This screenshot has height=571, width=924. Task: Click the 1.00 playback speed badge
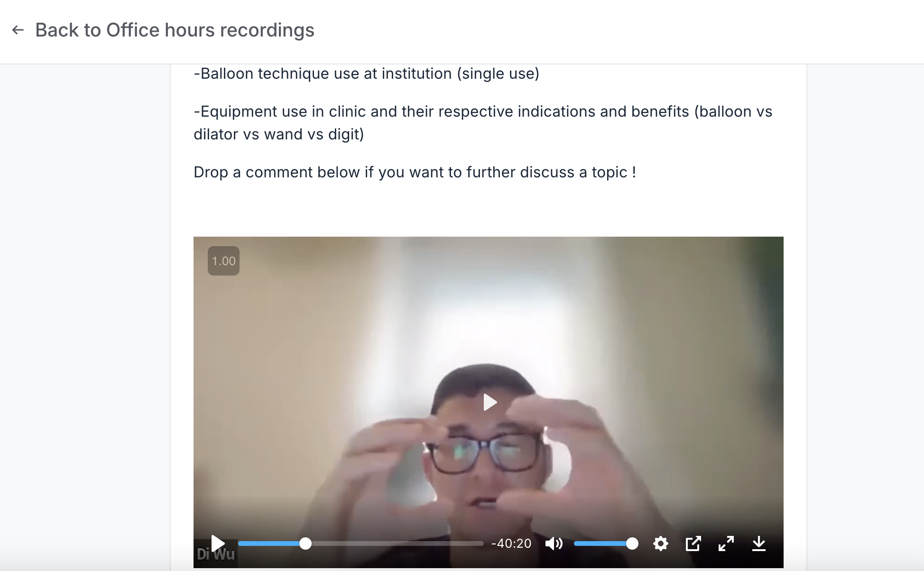(223, 261)
